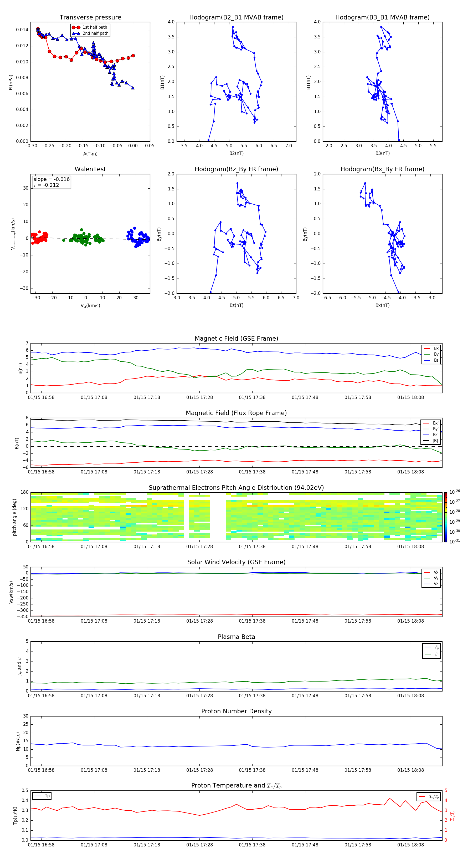Select 'Vx' in the solar wind legend

[431, 572]
